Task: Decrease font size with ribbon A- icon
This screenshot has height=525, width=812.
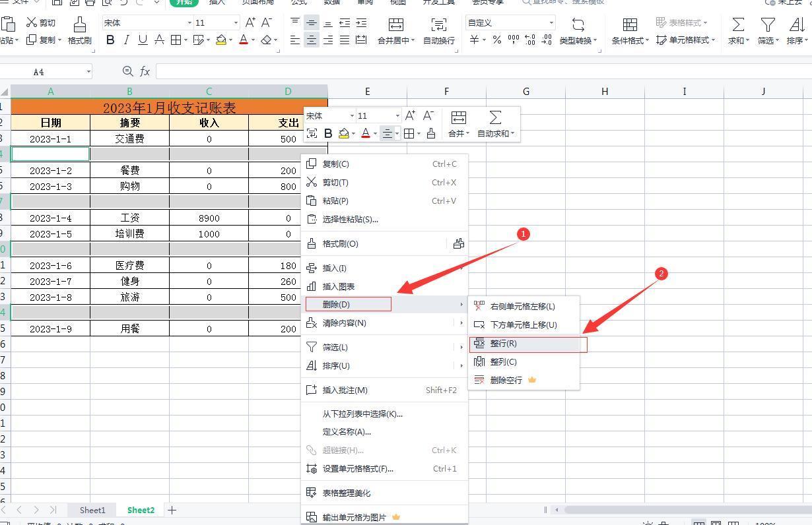Action: [x=267, y=22]
